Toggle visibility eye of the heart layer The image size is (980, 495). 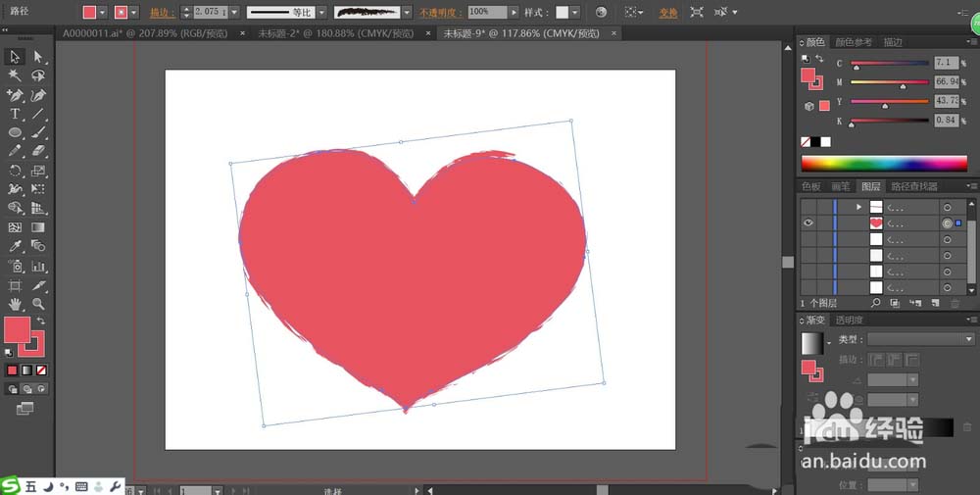808,223
